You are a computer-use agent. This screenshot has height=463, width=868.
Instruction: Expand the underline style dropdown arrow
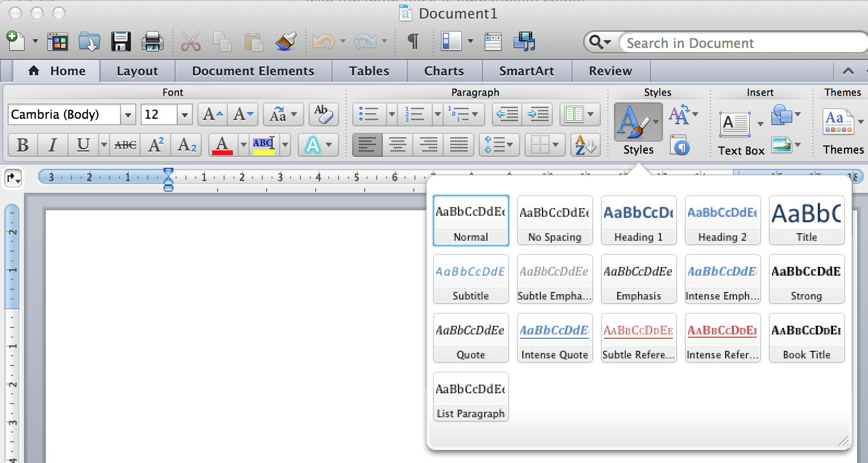pos(104,145)
